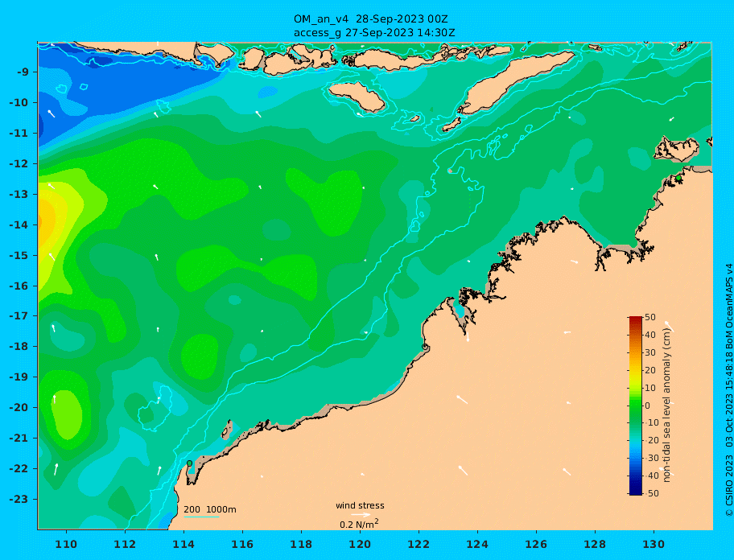Click the subtitle 'access_g 27-Sep-2023 14:30Z'

tap(374, 33)
